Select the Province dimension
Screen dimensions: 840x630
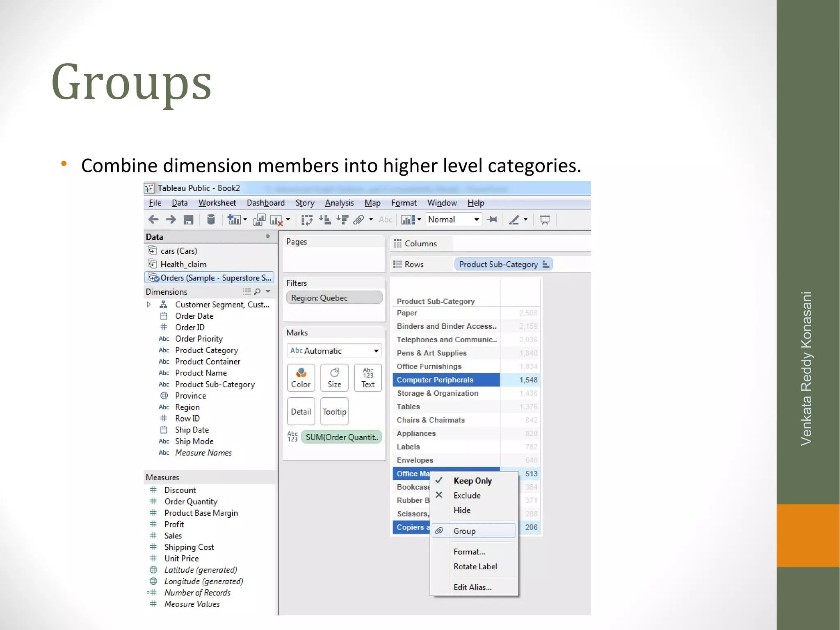click(190, 396)
